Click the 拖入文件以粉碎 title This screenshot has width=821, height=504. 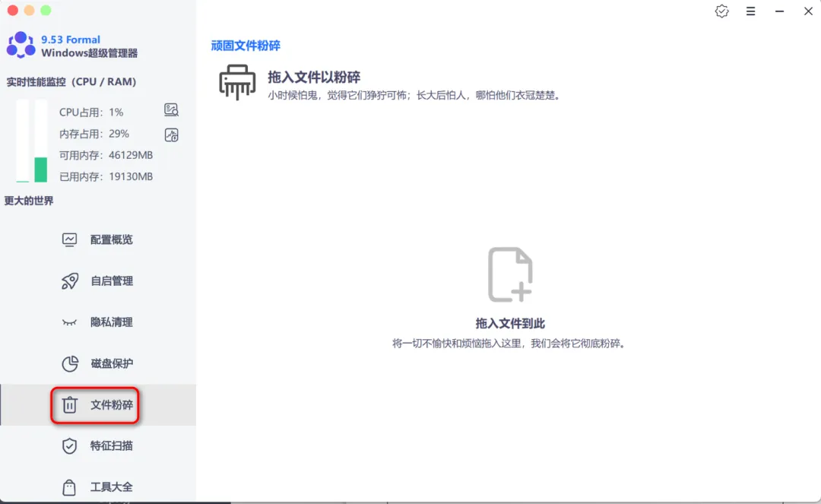click(314, 78)
